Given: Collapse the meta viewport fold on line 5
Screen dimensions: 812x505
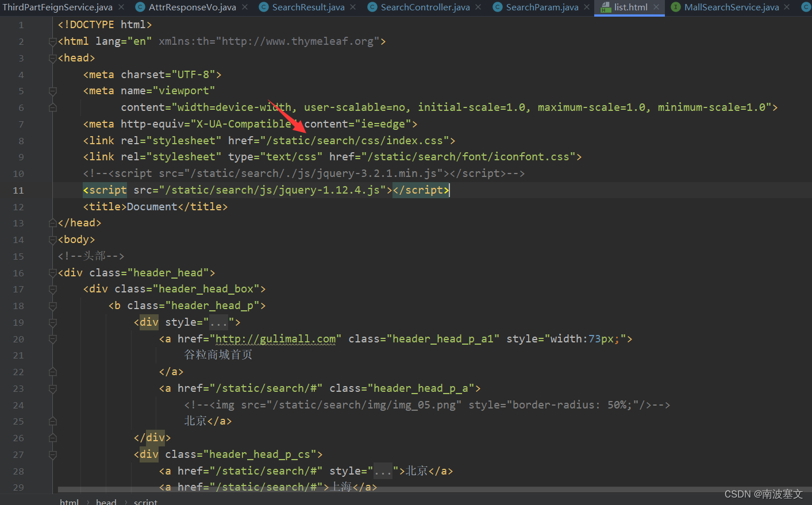Looking at the screenshot, I should coord(53,91).
